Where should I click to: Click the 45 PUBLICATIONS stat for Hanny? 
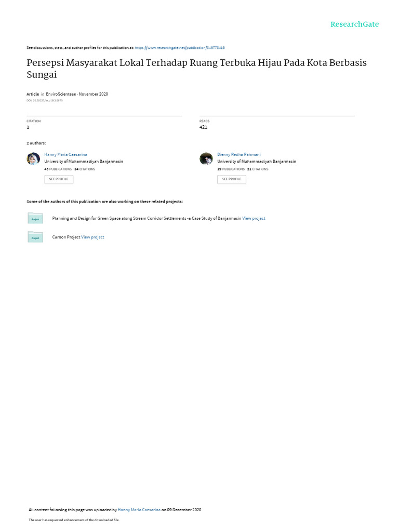[x=58, y=169]
